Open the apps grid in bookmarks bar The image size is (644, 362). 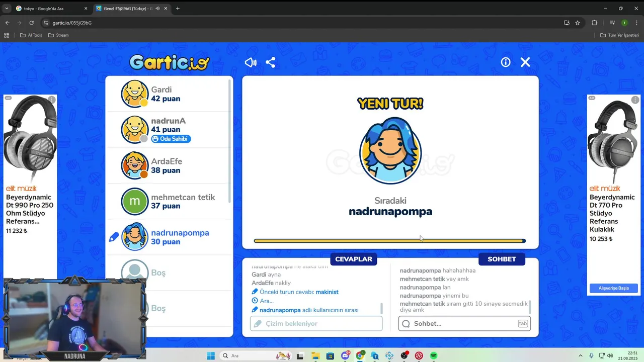point(7,35)
